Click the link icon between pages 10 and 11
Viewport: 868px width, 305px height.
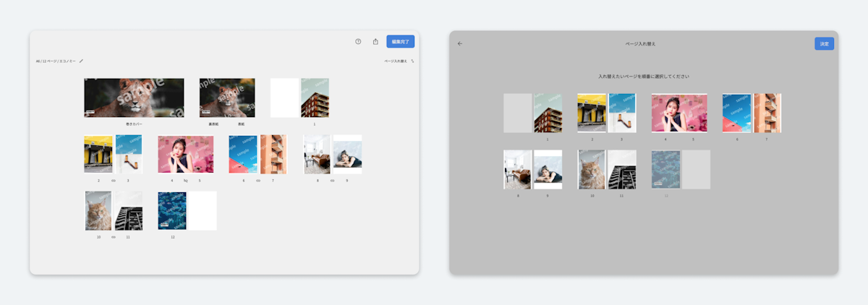click(x=113, y=237)
